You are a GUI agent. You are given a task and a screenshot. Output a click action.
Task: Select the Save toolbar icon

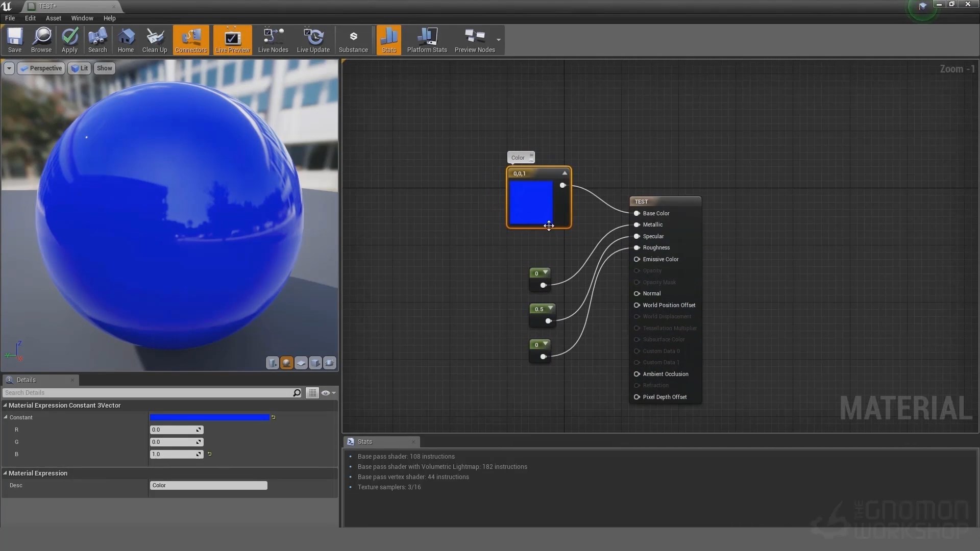click(x=15, y=40)
